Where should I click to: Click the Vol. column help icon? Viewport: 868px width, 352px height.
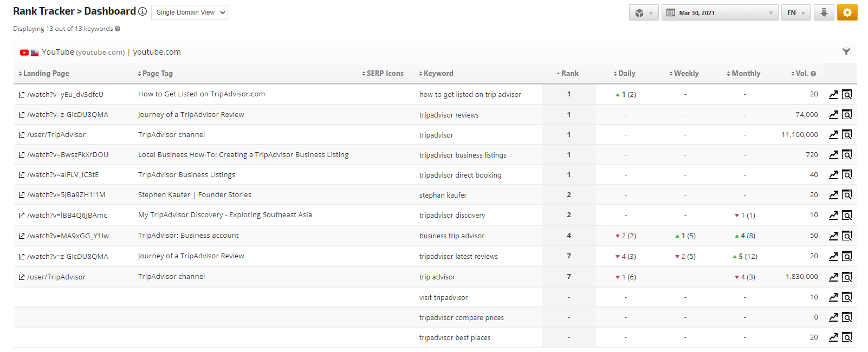point(813,74)
